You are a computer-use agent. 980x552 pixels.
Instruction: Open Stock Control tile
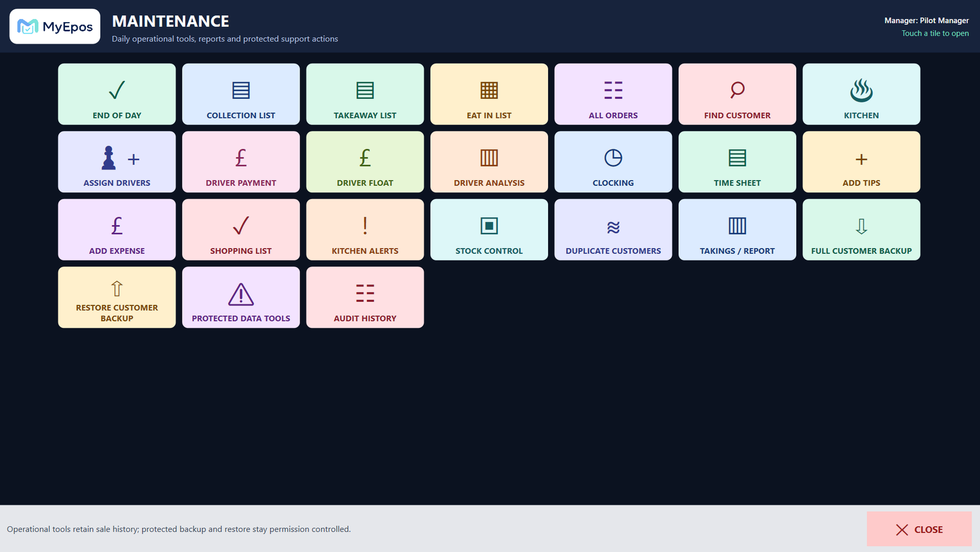(489, 229)
